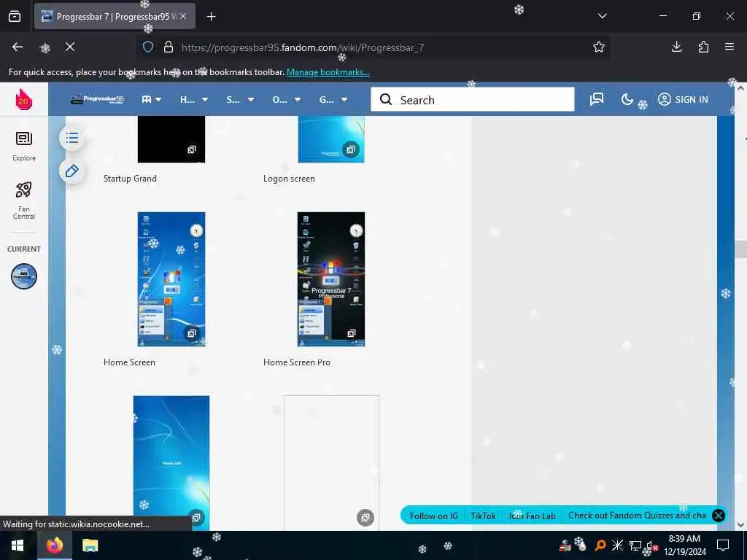
Task: Expand the 'H...' navigation dropdown
Action: (x=194, y=99)
